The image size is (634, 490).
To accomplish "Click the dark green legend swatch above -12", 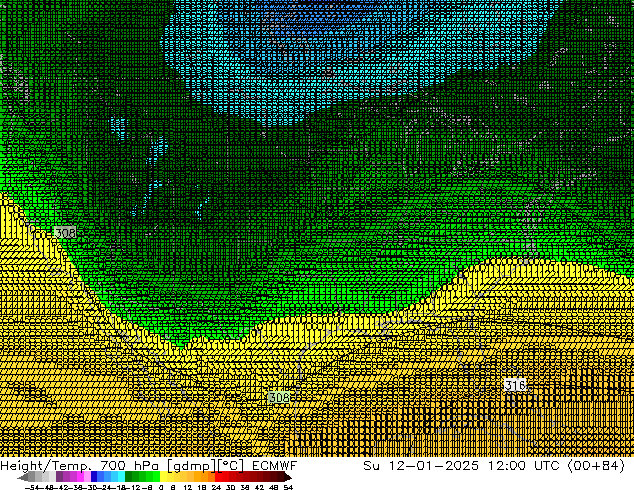I will click(129, 476).
